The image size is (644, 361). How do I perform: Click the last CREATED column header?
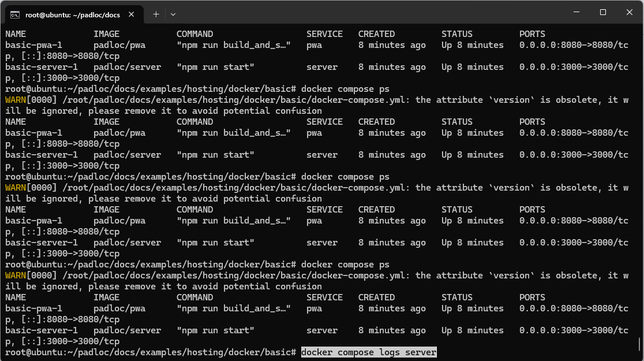tap(376, 297)
